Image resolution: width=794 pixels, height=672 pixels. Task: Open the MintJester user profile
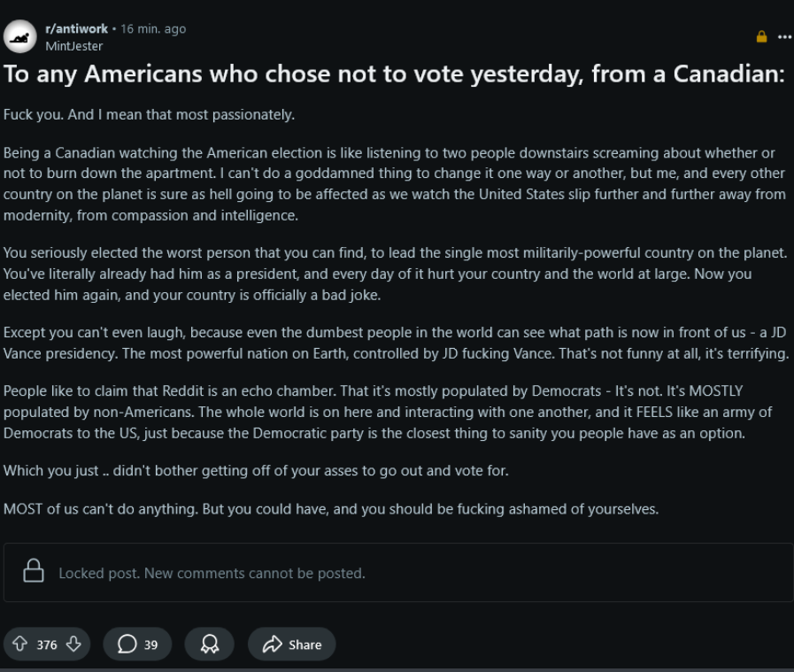click(73, 46)
